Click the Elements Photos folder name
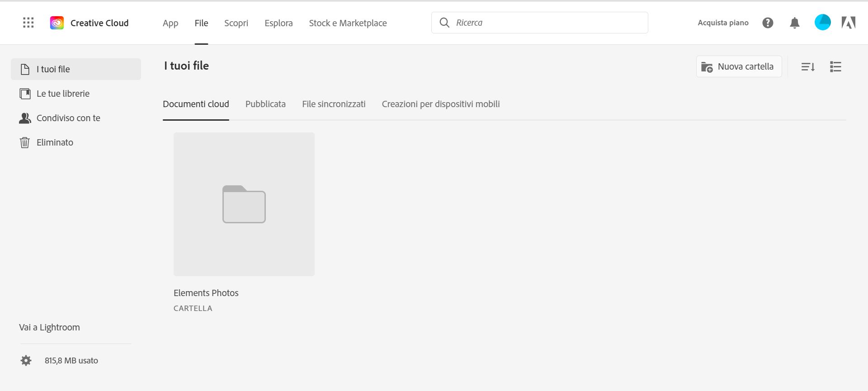The width and height of the screenshot is (868, 391). click(x=206, y=293)
